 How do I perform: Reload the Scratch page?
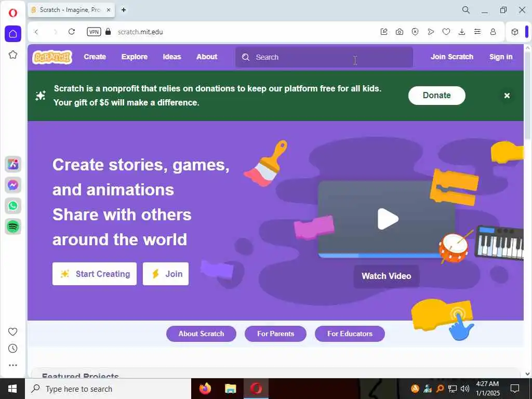click(72, 32)
